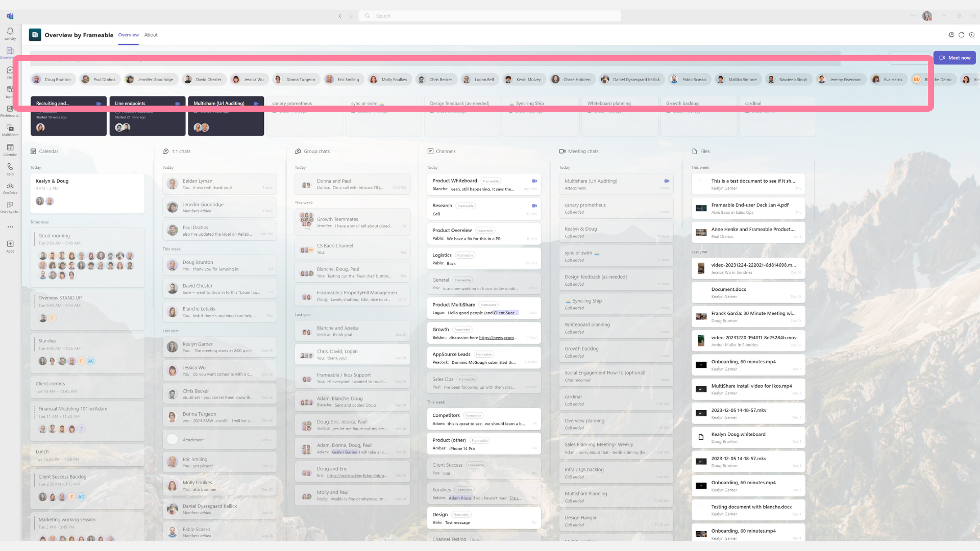Click the top Search field
Screen dimensions: 980x551
click(489, 16)
